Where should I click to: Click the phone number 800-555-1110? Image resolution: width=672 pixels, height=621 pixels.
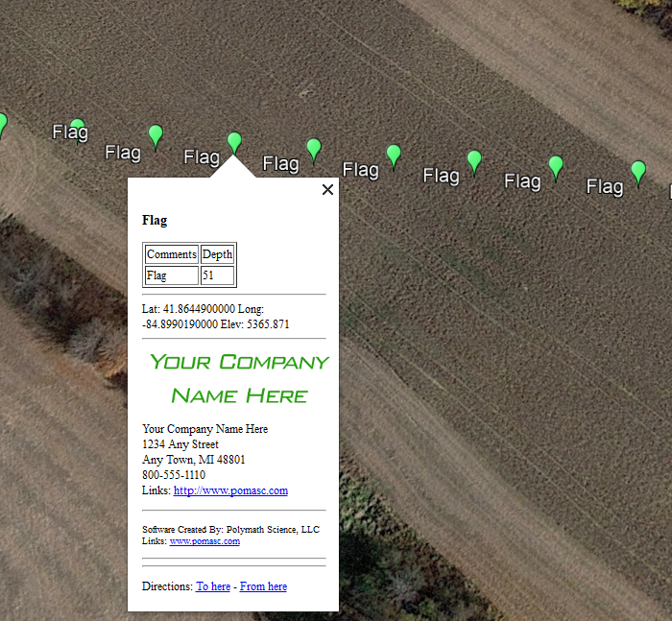click(174, 475)
